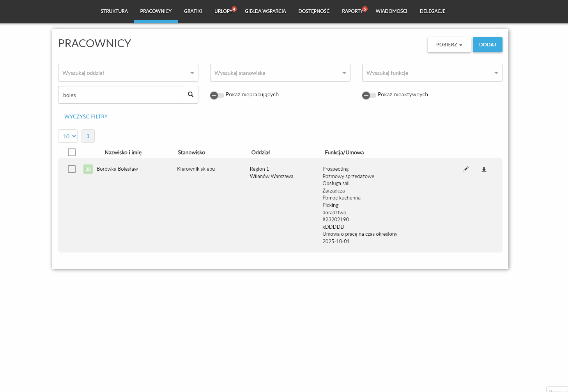Image resolution: width=568 pixels, height=392 pixels.
Task: Turn on the 'Pokaż nieaktywnych' switch
Action: point(369,95)
